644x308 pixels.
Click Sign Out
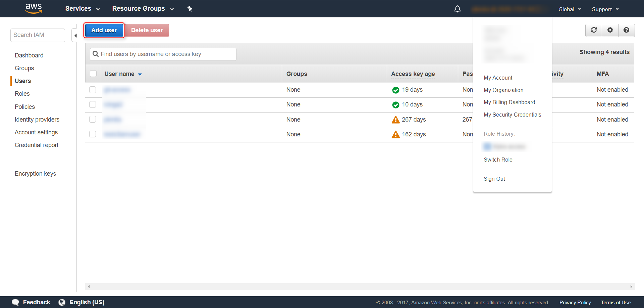coord(494,179)
